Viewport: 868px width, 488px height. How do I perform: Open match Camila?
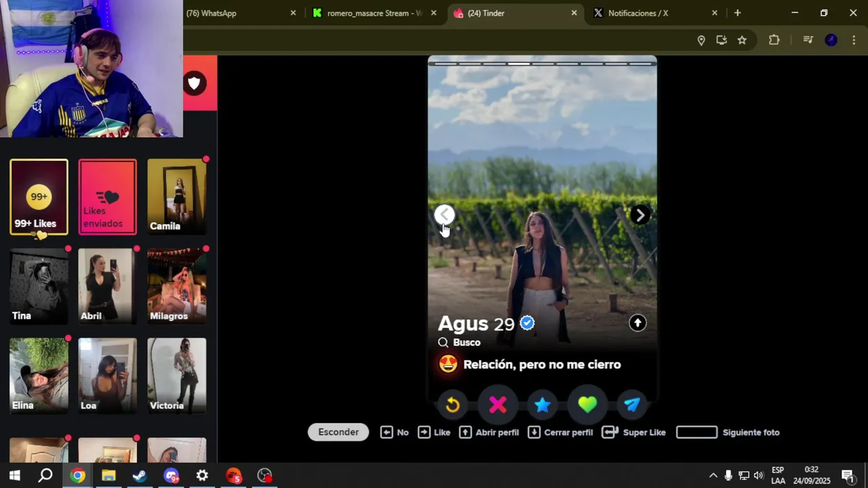coord(176,197)
